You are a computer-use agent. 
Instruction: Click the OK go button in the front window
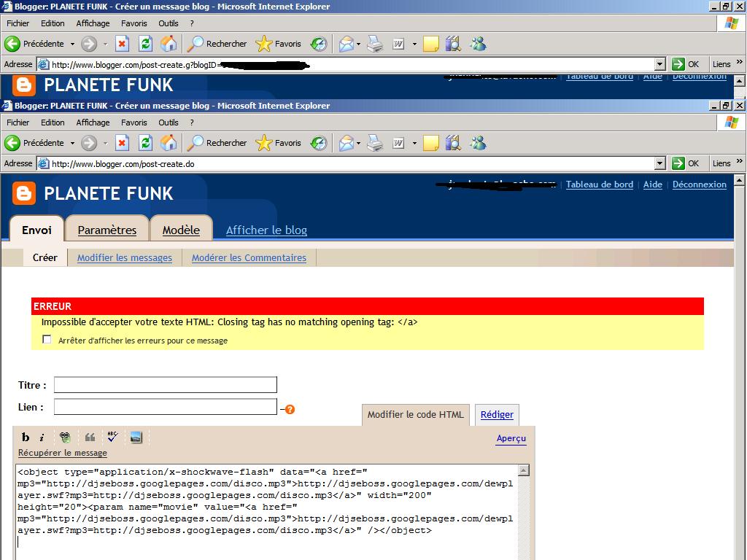(686, 163)
